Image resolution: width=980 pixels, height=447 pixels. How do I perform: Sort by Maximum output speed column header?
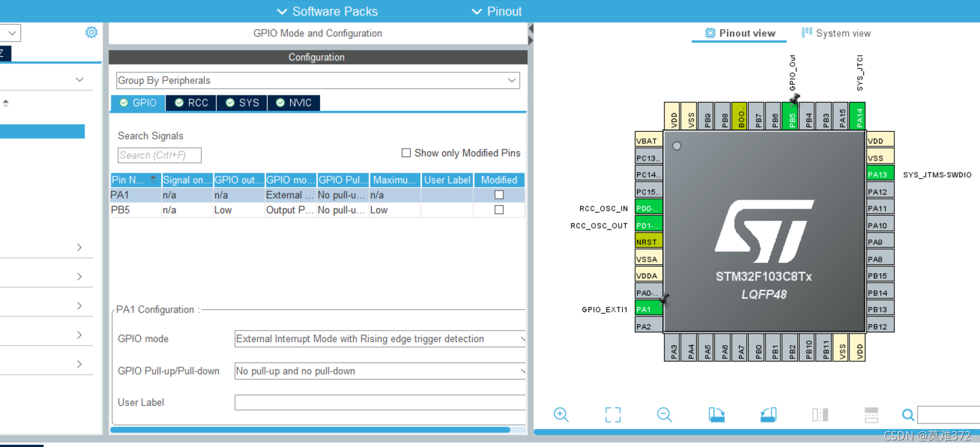(395, 180)
